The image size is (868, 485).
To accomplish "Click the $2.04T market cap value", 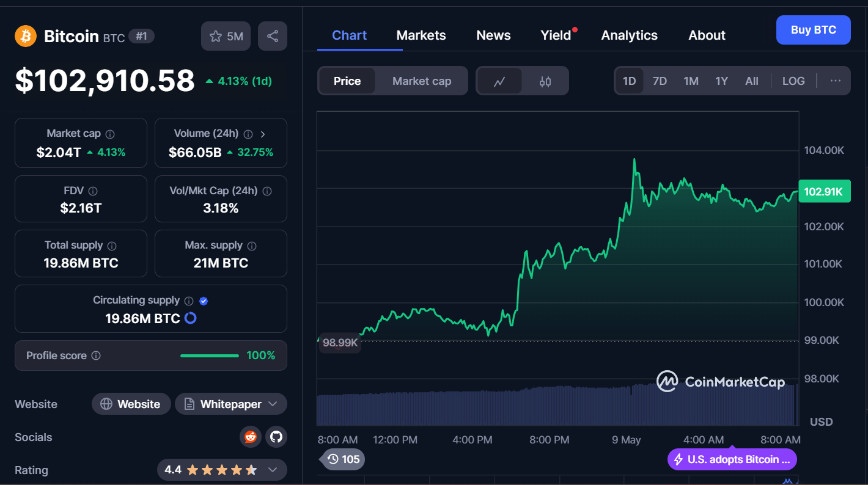I will 59,152.
